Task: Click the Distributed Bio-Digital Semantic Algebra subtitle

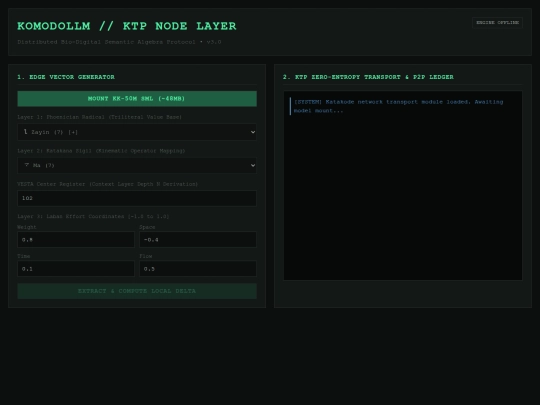Action: (x=119, y=42)
